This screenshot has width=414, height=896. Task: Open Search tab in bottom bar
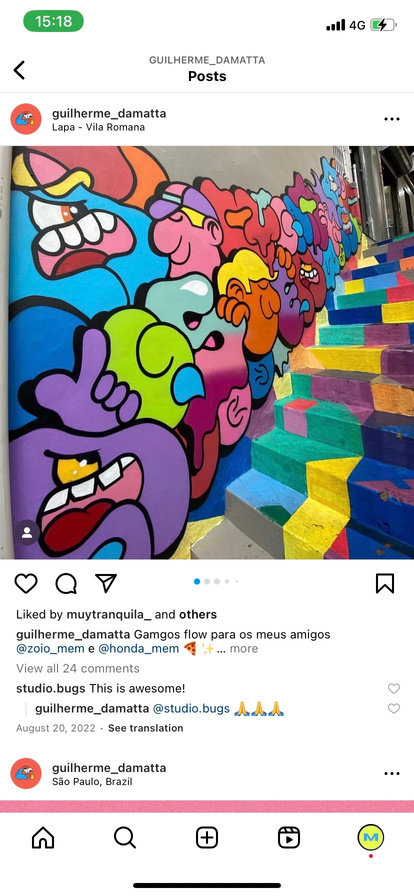click(x=125, y=838)
